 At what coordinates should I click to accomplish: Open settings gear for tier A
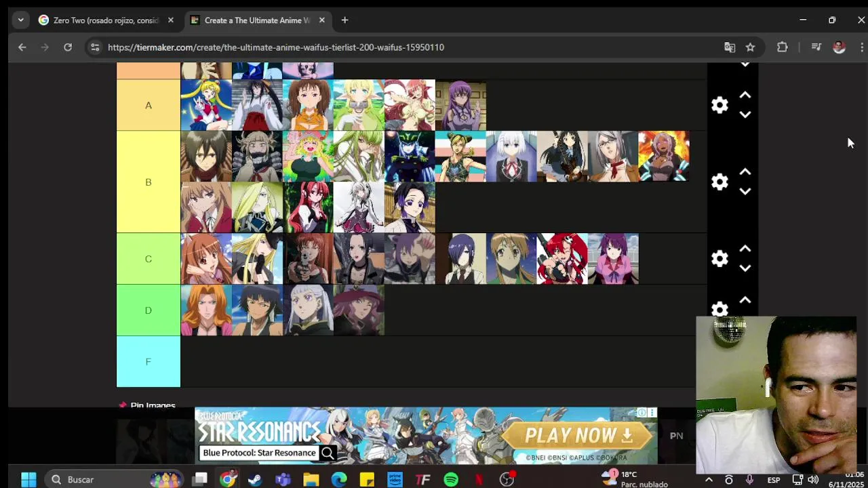(719, 105)
